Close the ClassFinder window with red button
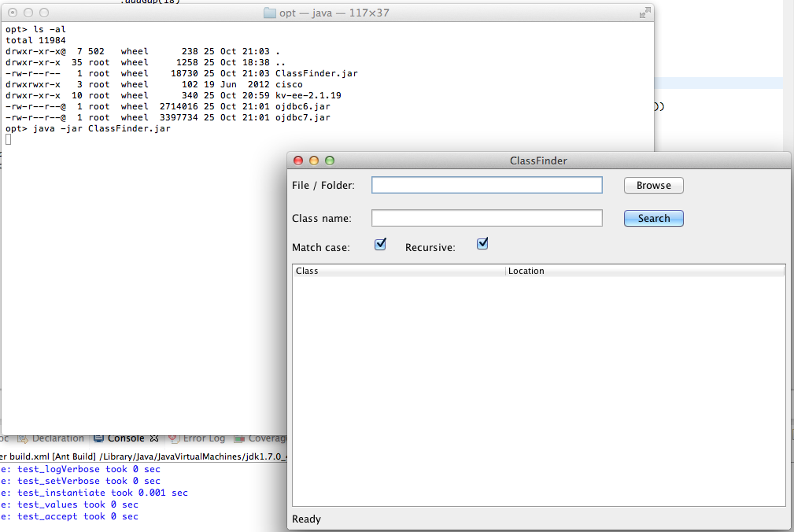 (298, 161)
